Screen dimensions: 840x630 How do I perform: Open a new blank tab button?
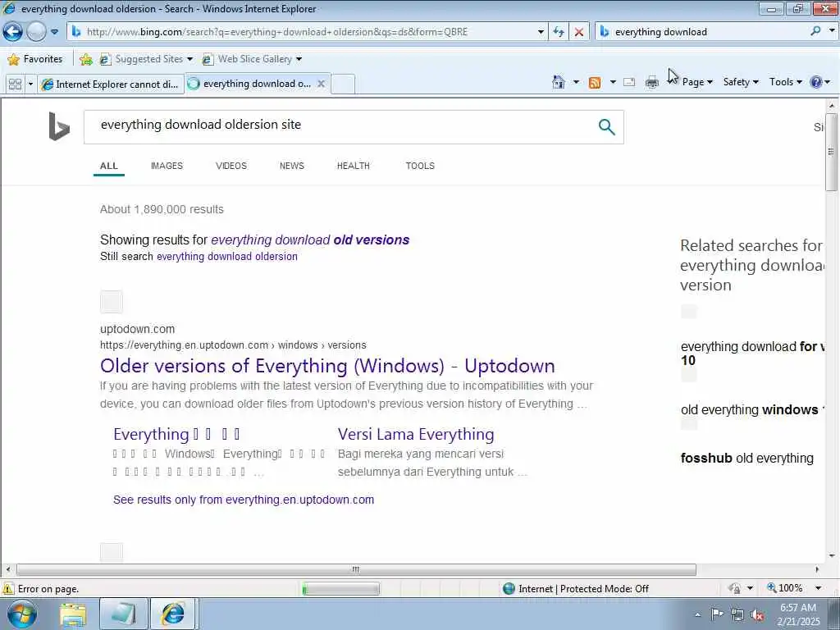343,84
